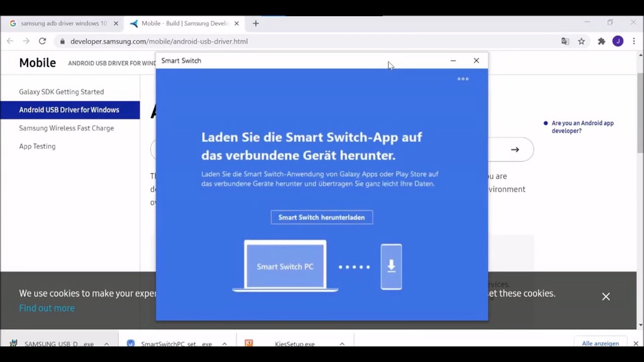
Task: Click Find out more cookie link
Action: tap(47, 308)
